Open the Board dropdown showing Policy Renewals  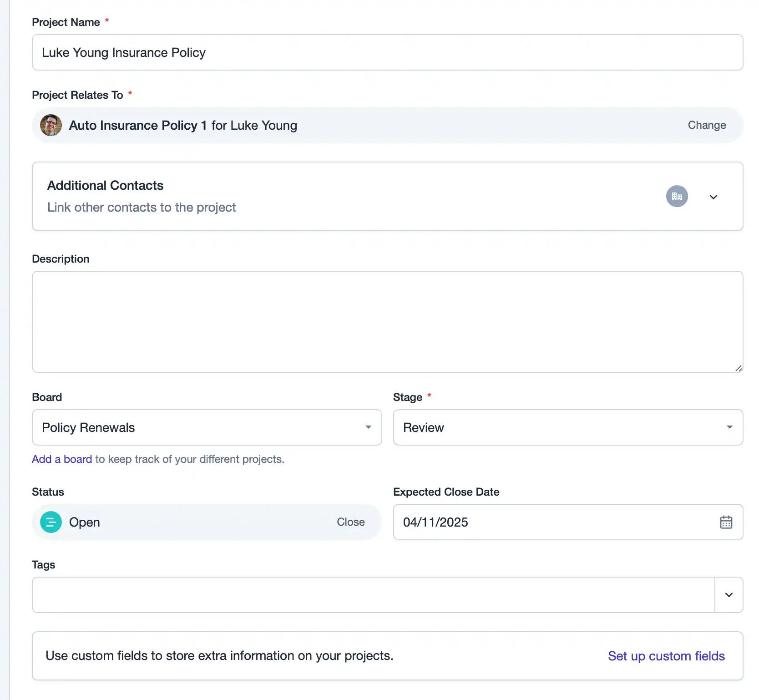pyautogui.click(x=207, y=427)
